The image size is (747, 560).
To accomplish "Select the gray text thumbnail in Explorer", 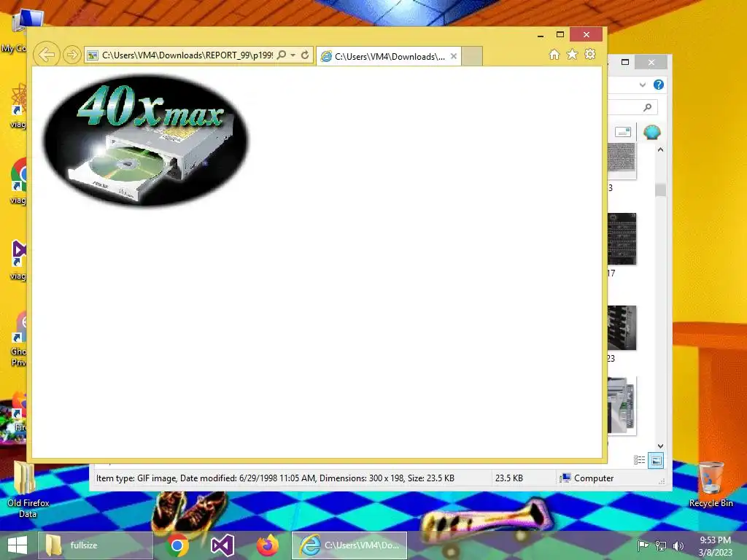I will coord(622,160).
